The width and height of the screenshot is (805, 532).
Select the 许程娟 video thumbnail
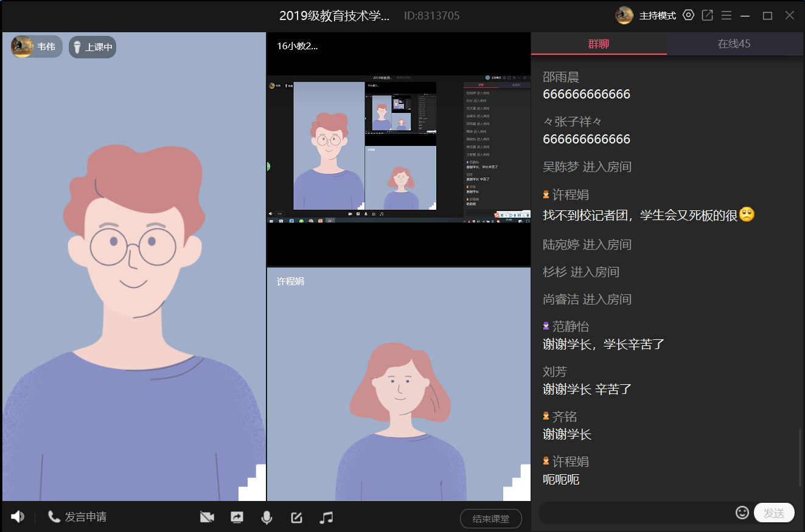coord(399,384)
